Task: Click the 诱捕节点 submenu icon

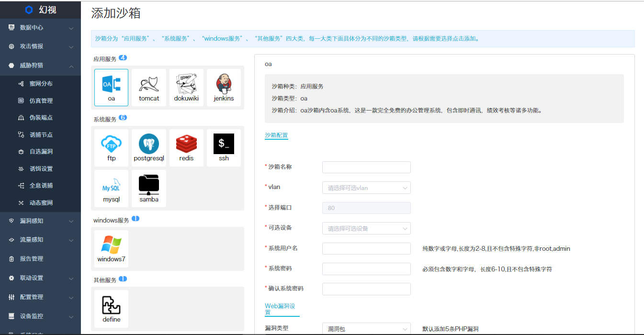Action: coord(21,134)
